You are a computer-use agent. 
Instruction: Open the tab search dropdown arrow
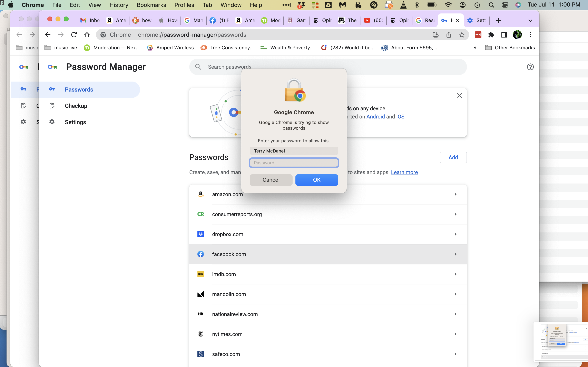(x=530, y=20)
